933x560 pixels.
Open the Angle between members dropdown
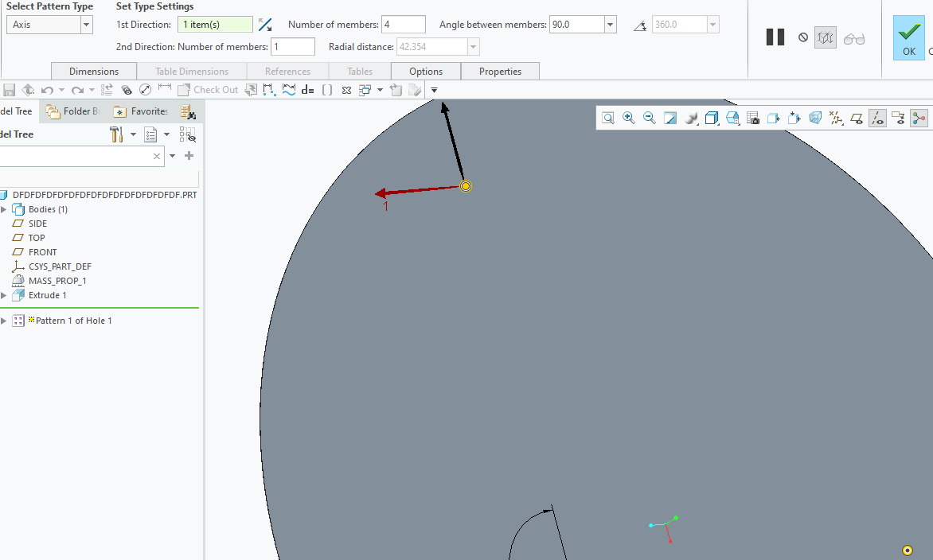coord(610,24)
